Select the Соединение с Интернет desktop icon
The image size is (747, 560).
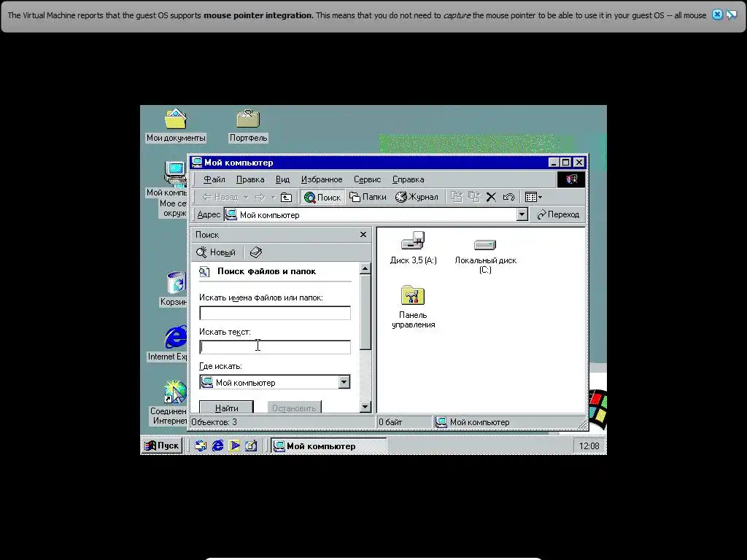(x=169, y=402)
